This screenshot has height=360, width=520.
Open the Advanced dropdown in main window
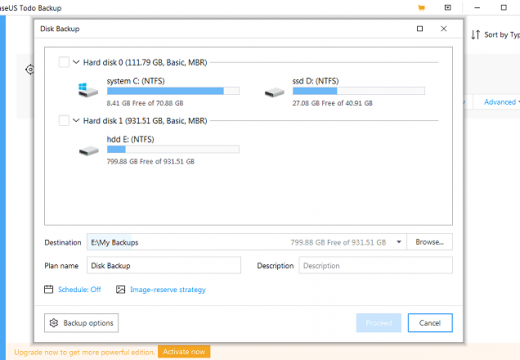502,102
